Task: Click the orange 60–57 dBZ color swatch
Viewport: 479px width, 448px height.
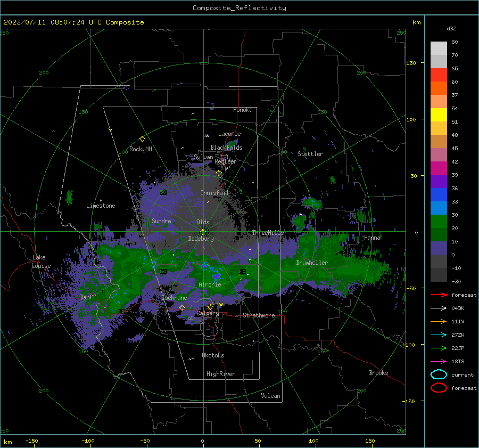Action: [439, 88]
